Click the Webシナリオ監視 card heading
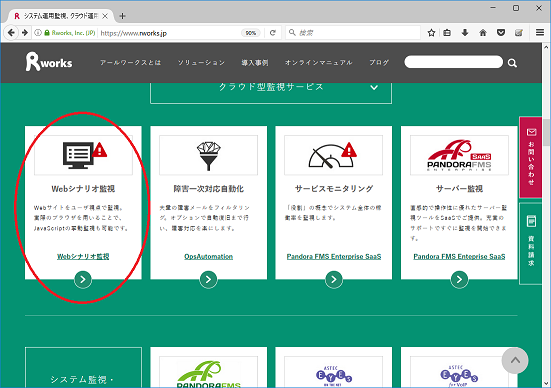Image resolution: width=551 pixels, height=388 pixels. coord(83,189)
